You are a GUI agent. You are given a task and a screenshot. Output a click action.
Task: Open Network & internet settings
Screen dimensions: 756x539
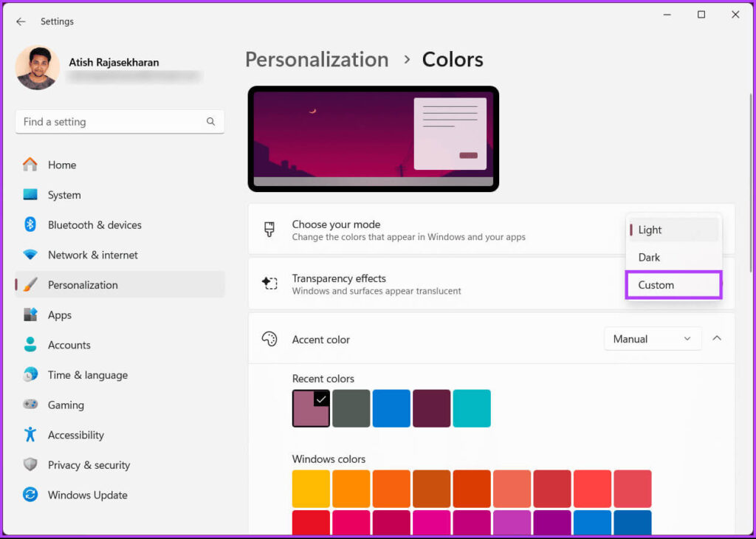[x=30, y=255]
